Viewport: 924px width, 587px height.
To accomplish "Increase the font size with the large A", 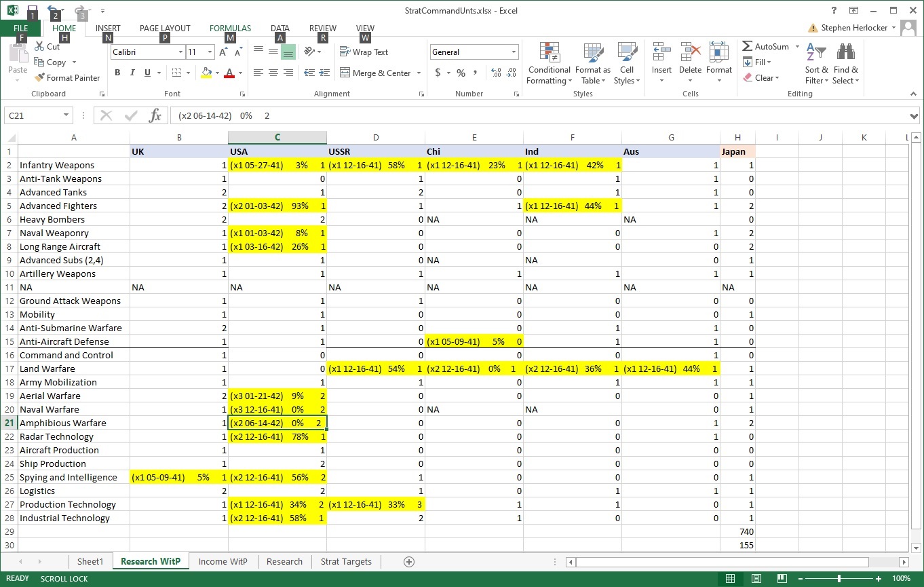I will [223, 52].
